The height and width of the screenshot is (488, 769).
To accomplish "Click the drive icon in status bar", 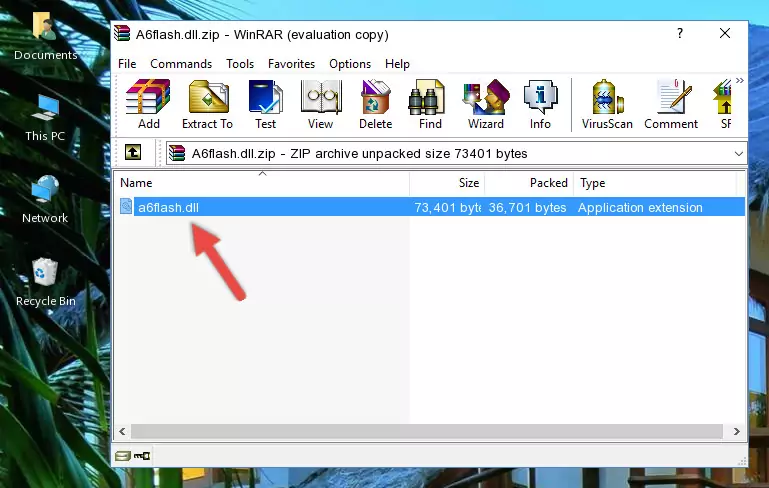I will tap(123, 456).
